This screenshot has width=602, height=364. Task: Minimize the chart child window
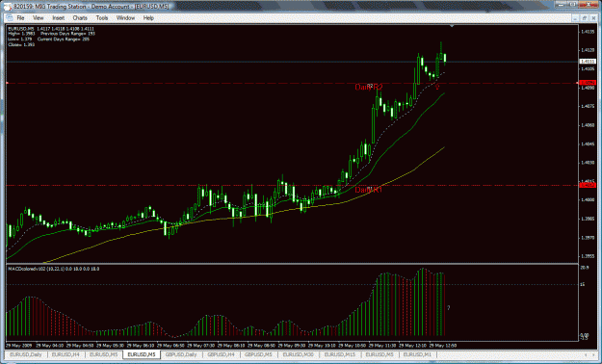(575, 18)
